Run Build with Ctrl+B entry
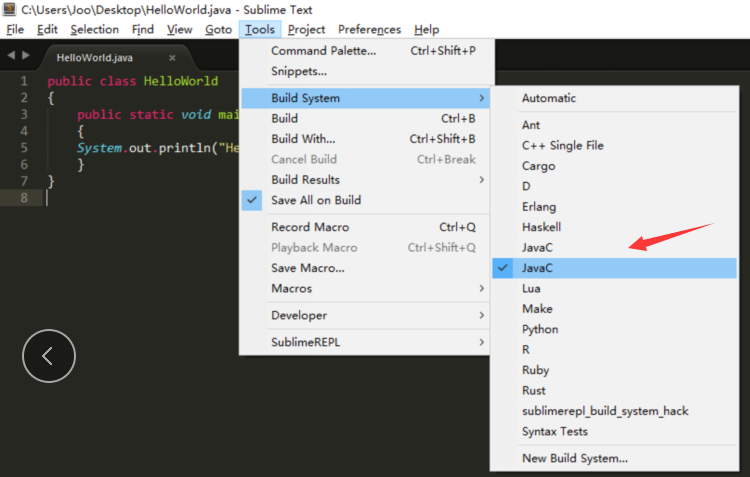The width and height of the screenshot is (750, 477). (x=365, y=118)
